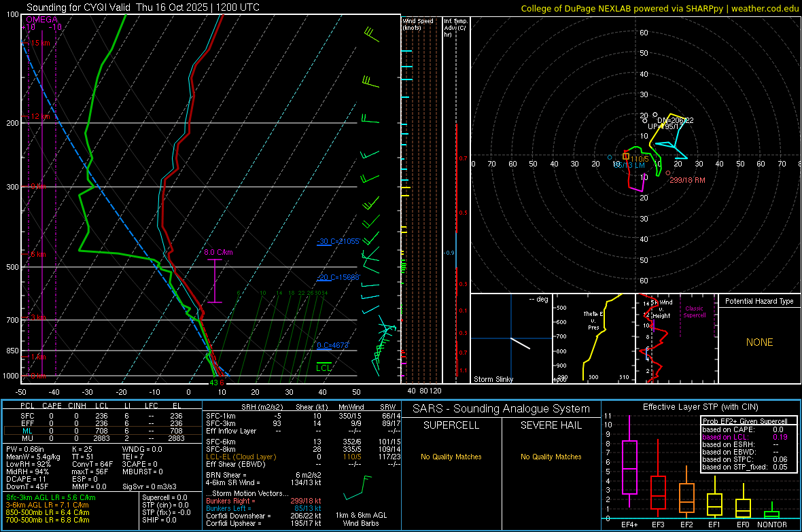Image resolution: width=802 pixels, height=532 pixels.
Task: Select the LCL-EL (Cloud Layer) row
Action: coord(303,457)
